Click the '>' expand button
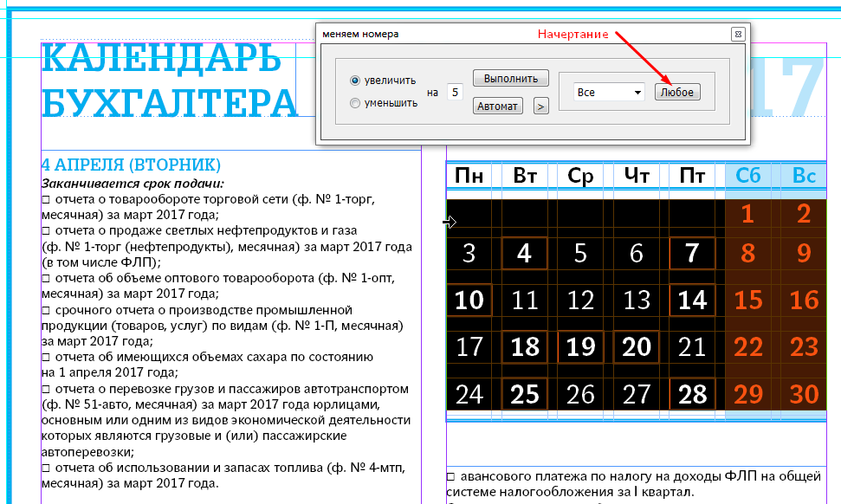 pyautogui.click(x=540, y=107)
